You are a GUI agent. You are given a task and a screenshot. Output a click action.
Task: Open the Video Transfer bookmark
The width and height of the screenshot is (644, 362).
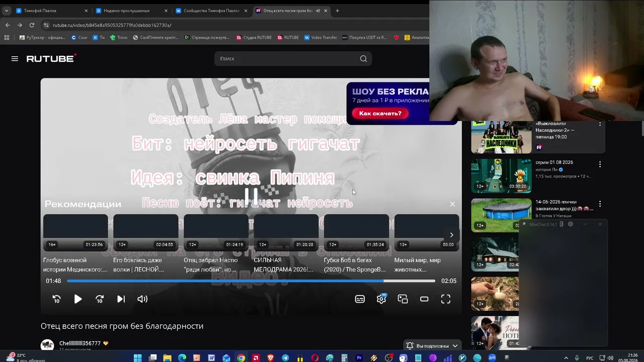pos(320,37)
